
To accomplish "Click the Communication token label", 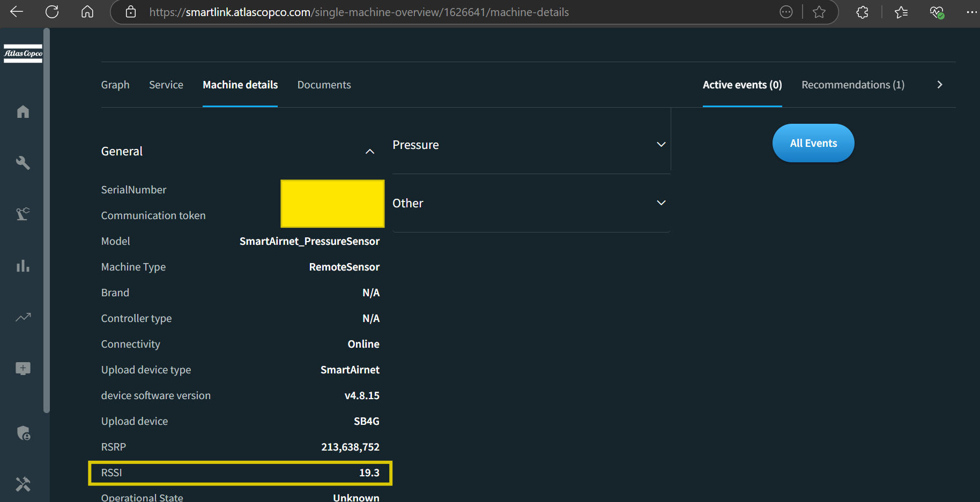I will tap(153, 215).
